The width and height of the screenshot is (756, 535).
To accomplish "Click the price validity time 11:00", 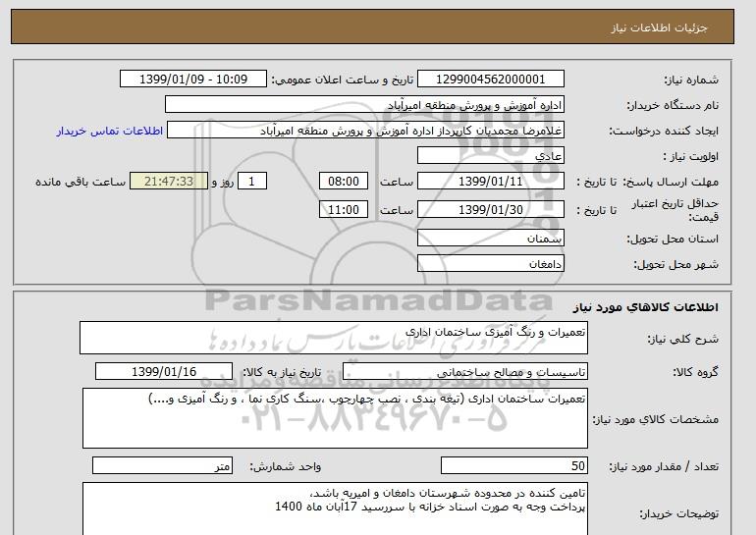I will pyautogui.click(x=344, y=210).
